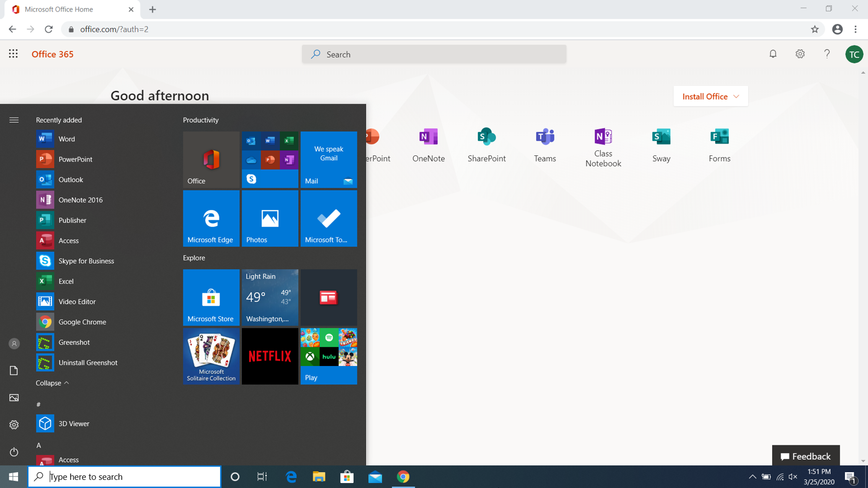The width and height of the screenshot is (868, 488).
Task: Launch Publisher from Recently added list
Action: point(72,220)
